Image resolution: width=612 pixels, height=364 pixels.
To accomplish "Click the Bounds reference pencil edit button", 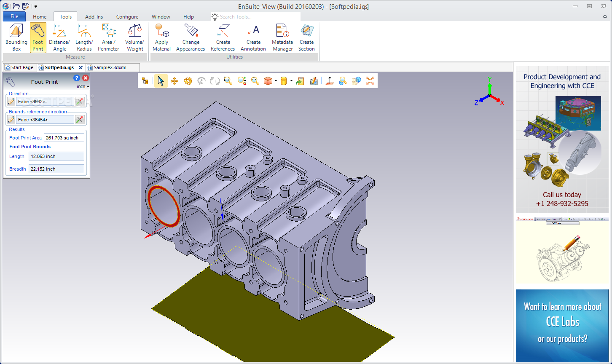I will [11, 120].
